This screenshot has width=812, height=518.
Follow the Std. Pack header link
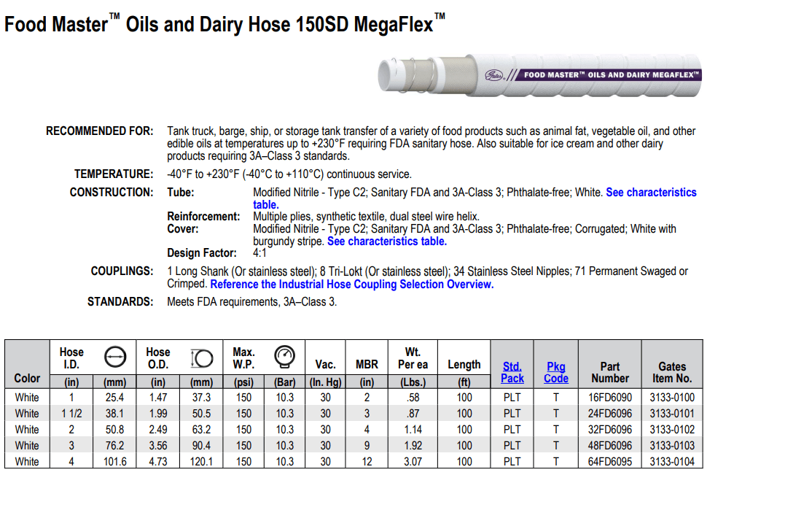pyautogui.click(x=512, y=372)
